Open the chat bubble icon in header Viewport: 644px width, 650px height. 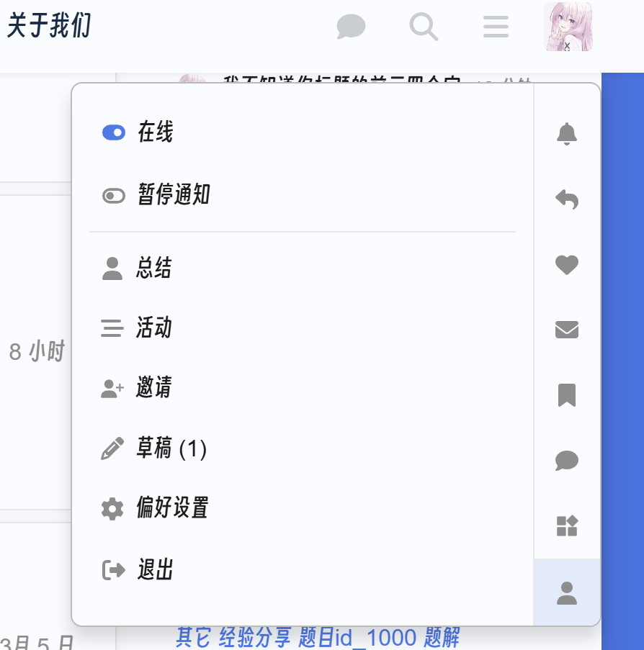351,27
